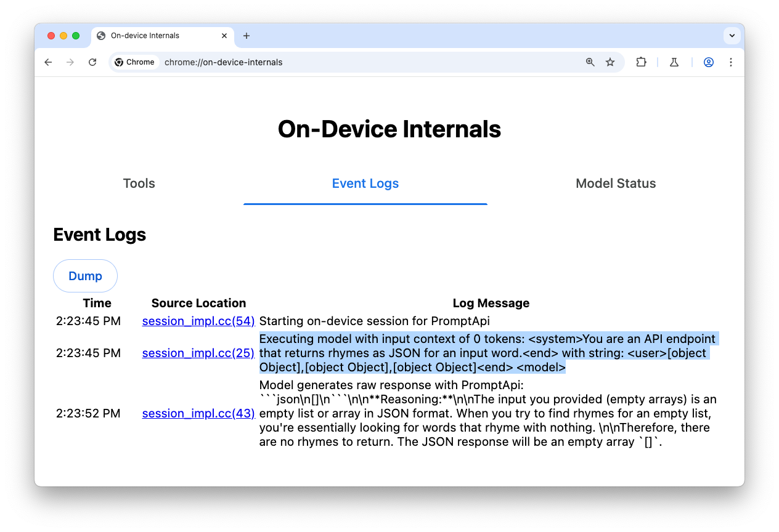Open a new browser tab with plus

tap(247, 36)
